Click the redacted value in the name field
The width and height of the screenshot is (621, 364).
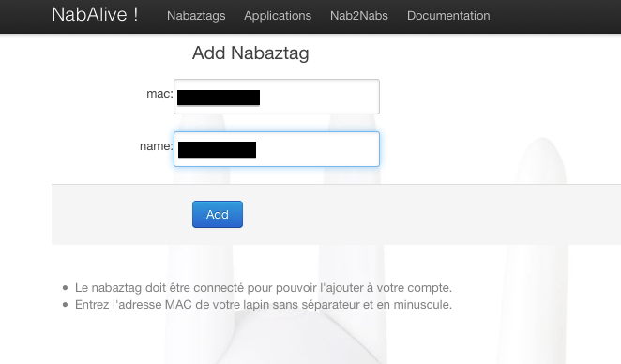tap(217, 150)
